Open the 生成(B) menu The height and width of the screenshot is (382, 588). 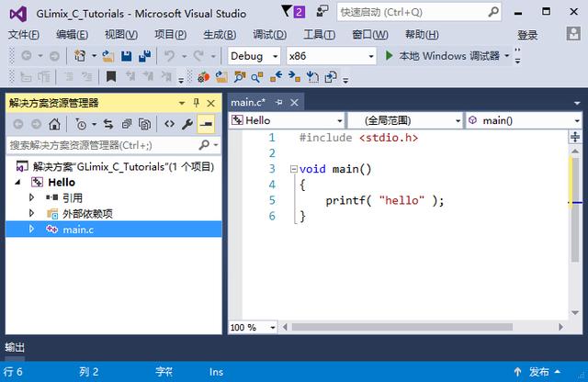220,35
